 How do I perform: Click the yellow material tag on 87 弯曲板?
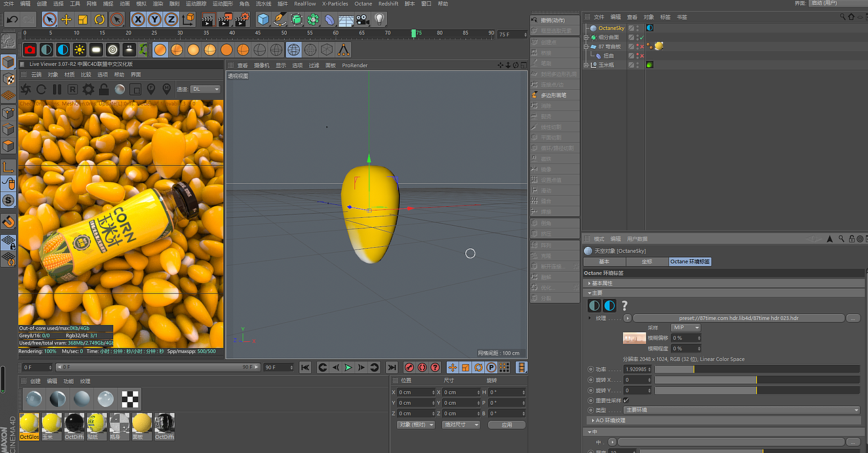(658, 46)
